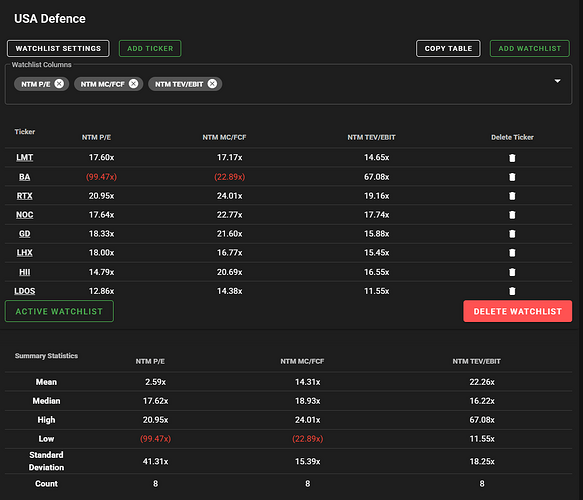Screen dimensions: 583x500
Task: Click the Mean row label
Action: coord(46,382)
